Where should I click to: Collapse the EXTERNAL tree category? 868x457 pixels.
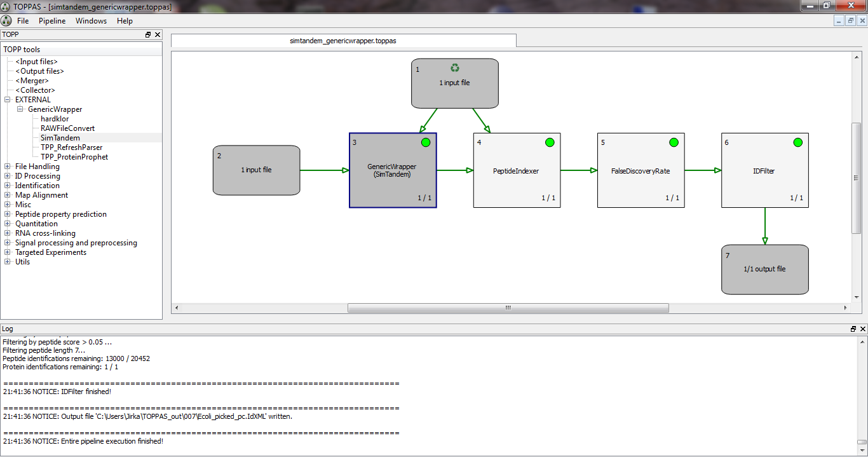tap(8, 100)
